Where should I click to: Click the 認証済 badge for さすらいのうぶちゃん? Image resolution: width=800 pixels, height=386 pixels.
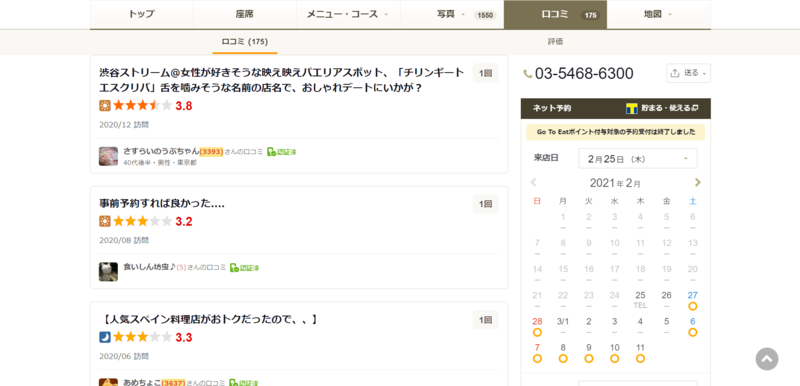click(x=282, y=151)
